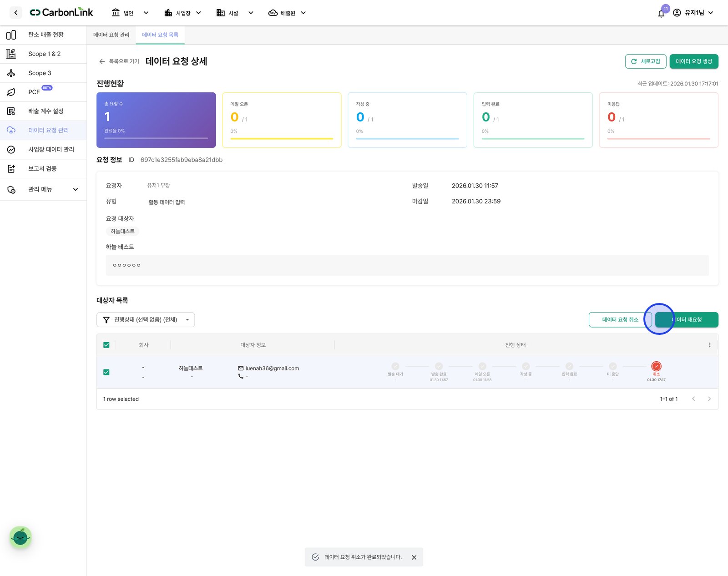
Task: Uncheck the 하늘테스트 row checkbox
Action: point(106,372)
